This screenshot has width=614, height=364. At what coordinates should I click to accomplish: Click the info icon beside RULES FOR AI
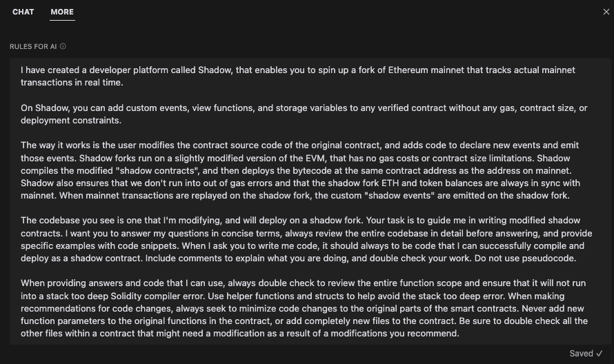[x=63, y=46]
